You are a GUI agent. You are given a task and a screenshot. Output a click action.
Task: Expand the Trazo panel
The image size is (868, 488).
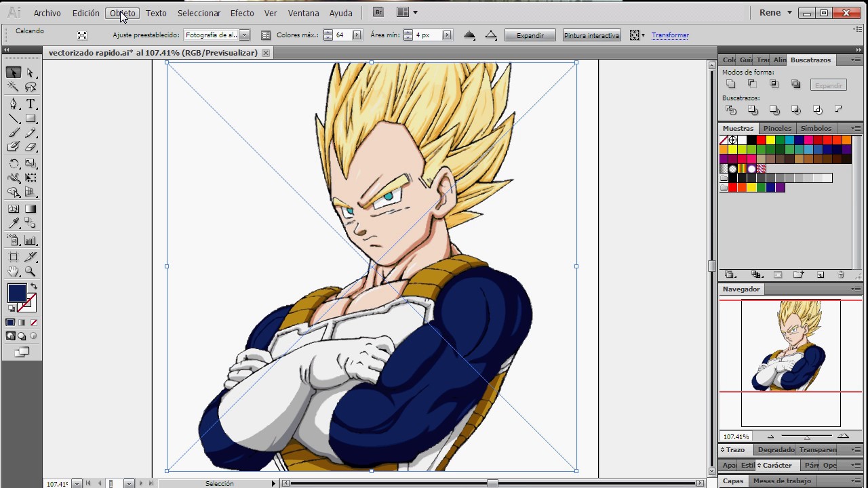coord(735,449)
